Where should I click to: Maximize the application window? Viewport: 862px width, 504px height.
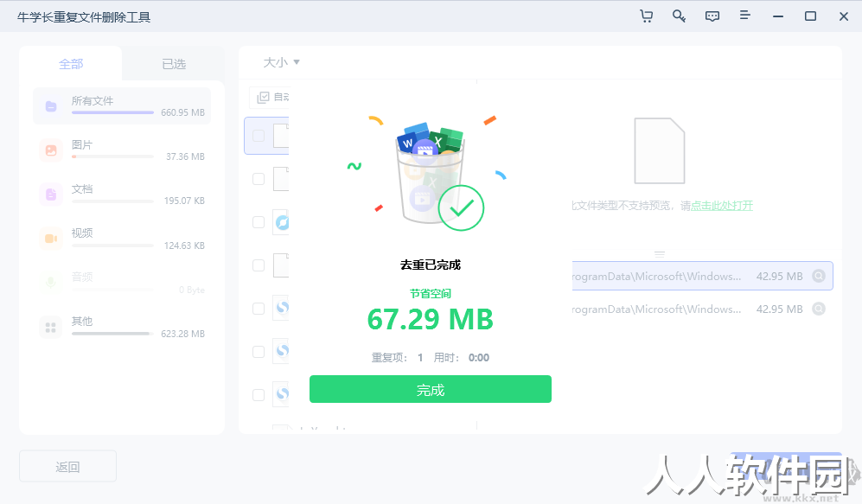[x=810, y=16]
